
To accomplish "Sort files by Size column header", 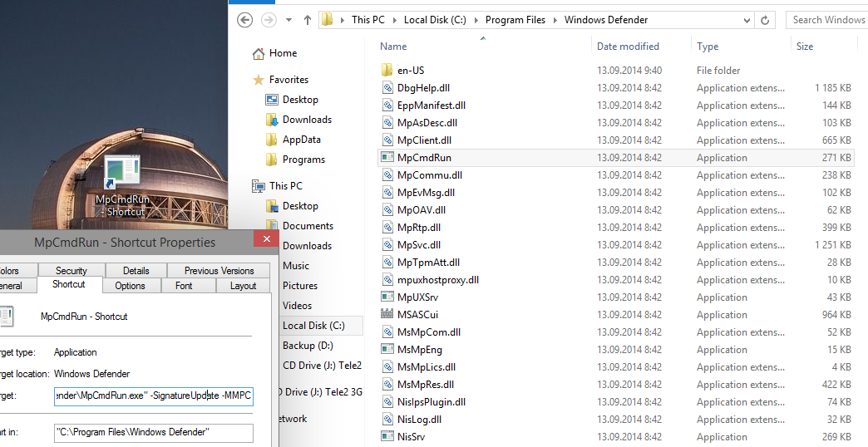I will (x=805, y=47).
